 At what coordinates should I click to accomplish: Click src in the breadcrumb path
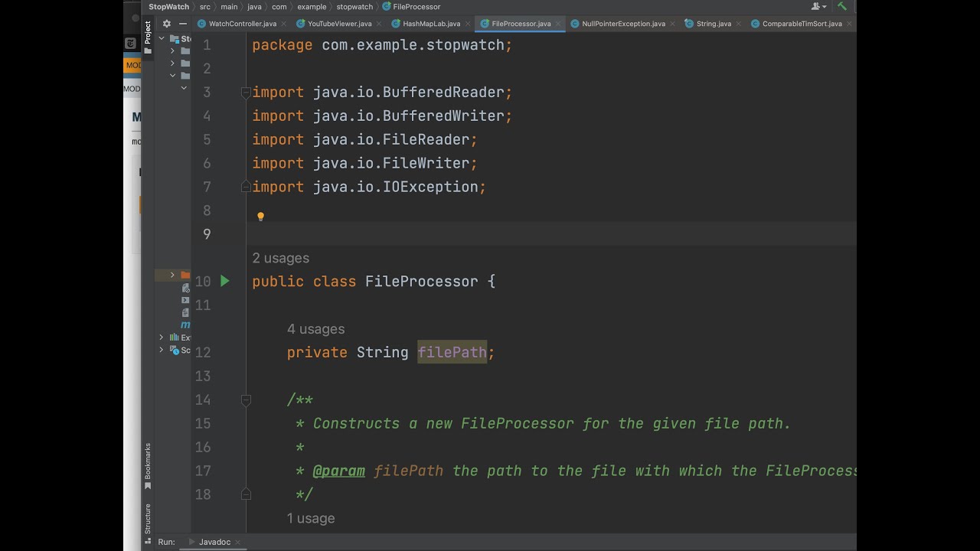pyautogui.click(x=205, y=7)
